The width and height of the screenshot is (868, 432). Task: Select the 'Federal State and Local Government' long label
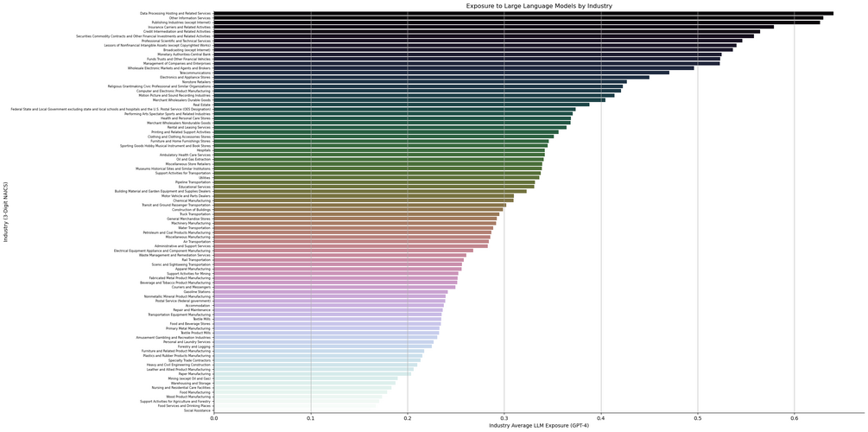pos(111,109)
